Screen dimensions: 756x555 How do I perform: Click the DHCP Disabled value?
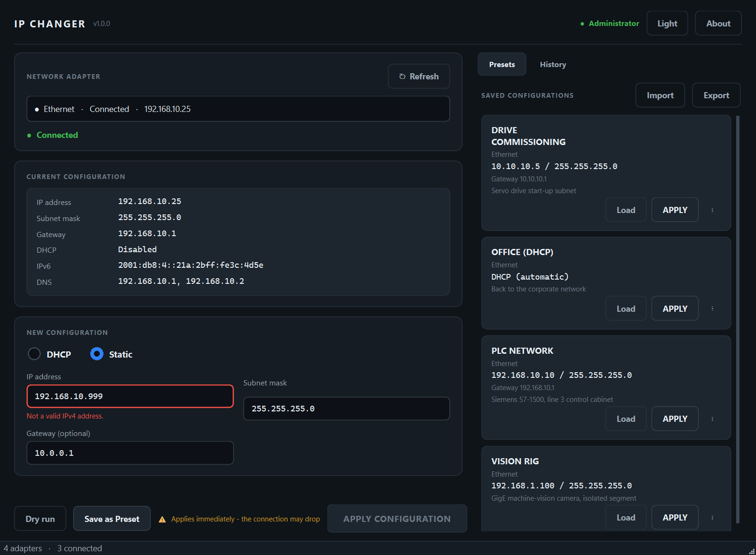coord(137,249)
